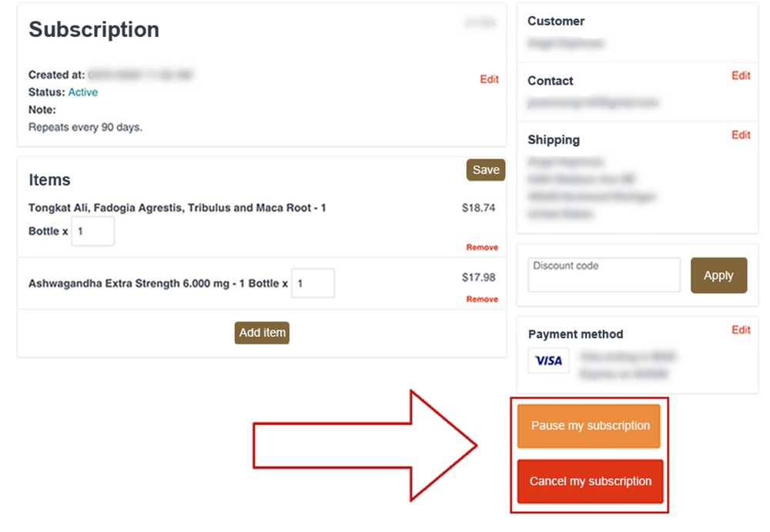This screenshot has height=532, width=770.
Task: Click the Shipping heading
Action: click(554, 140)
